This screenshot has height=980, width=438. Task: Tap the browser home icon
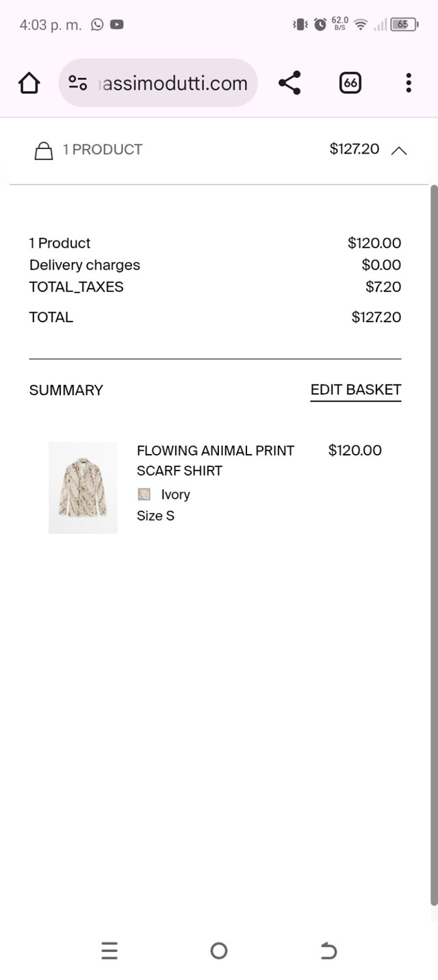coord(29,83)
